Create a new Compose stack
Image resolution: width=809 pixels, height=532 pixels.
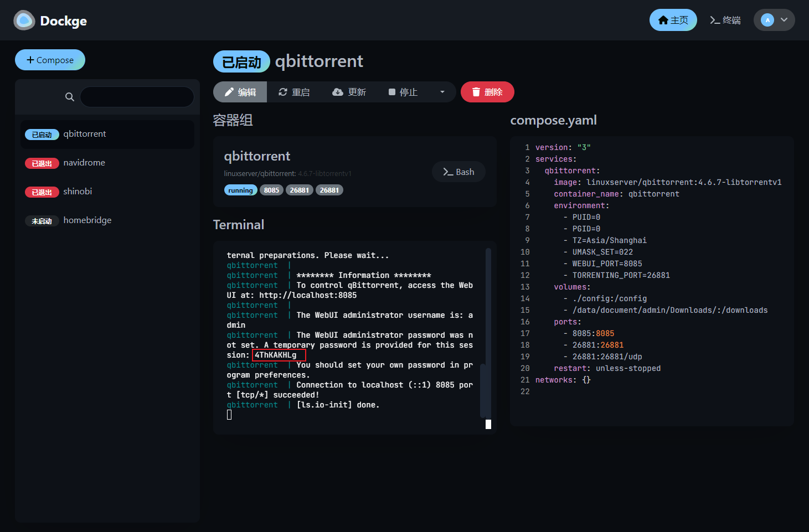(50, 60)
